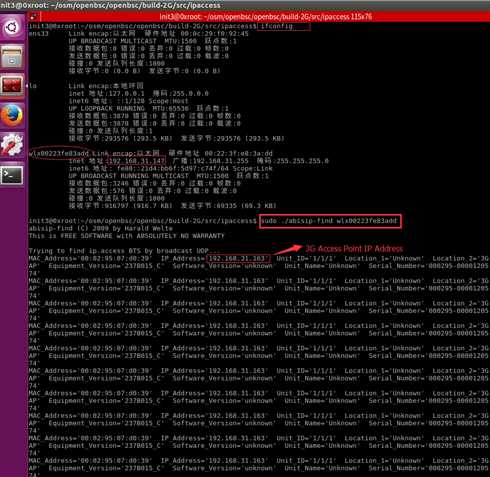Screen dimensions: 490x477
Task: Click the ens33 interface name
Action: click(38, 34)
